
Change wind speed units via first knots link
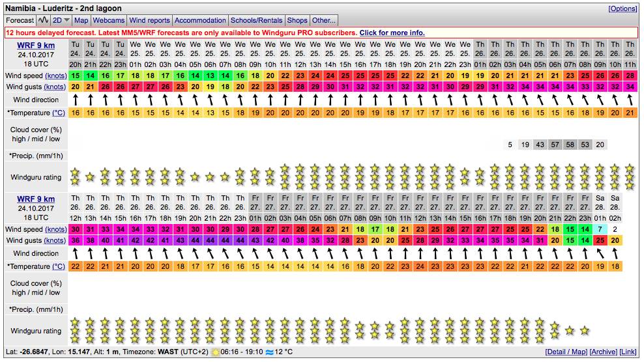coord(55,76)
